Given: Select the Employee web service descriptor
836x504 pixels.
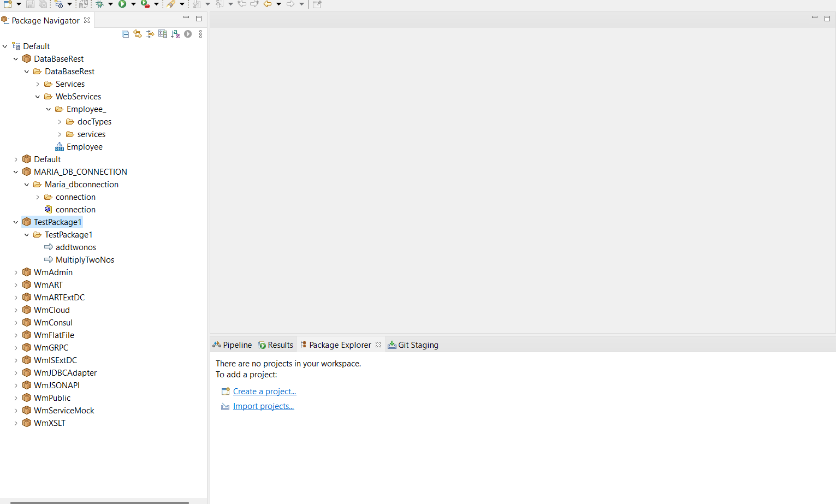Looking at the screenshot, I should point(85,146).
